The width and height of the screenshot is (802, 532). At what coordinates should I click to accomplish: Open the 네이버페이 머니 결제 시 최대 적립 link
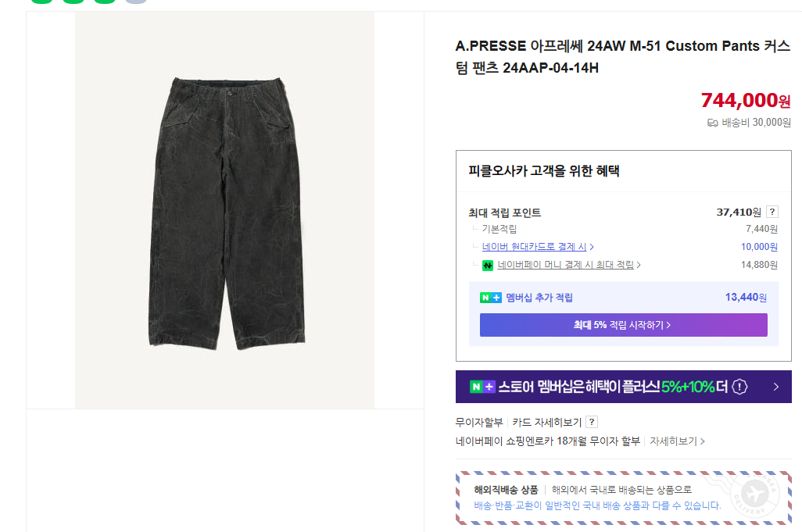point(566,265)
